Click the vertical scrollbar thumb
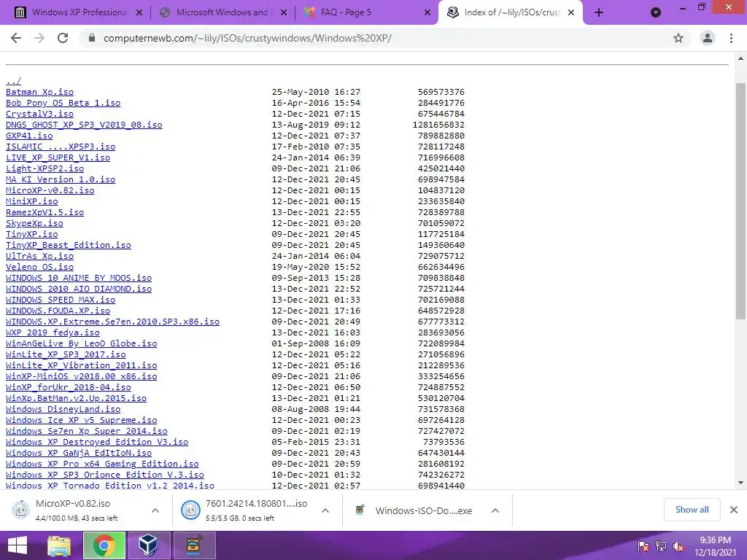Image resolution: width=747 pixels, height=560 pixels. pos(740,201)
